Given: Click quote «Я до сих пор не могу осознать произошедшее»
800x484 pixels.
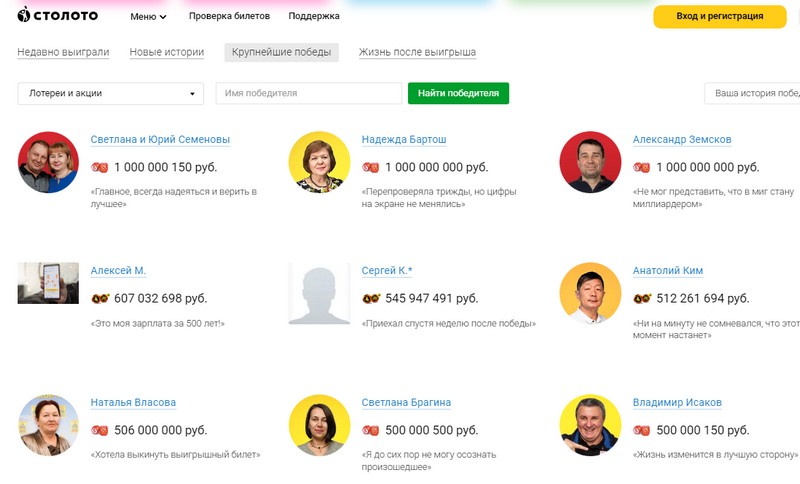Looking at the screenshot, I should pos(429,461).
